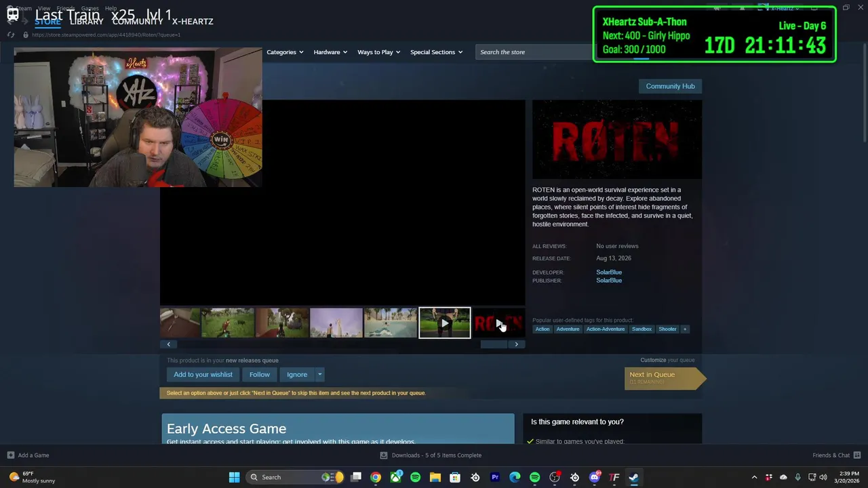The height and width of the screenshot is (488, 868).
Task: Select the Adventure tag
Action: pyautogui.click(x=568, y=329)
